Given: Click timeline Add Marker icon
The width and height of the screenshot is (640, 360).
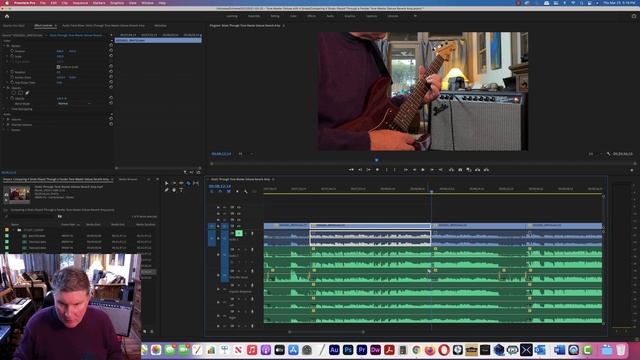Looking at the screenshot, I should coord(237,191).
